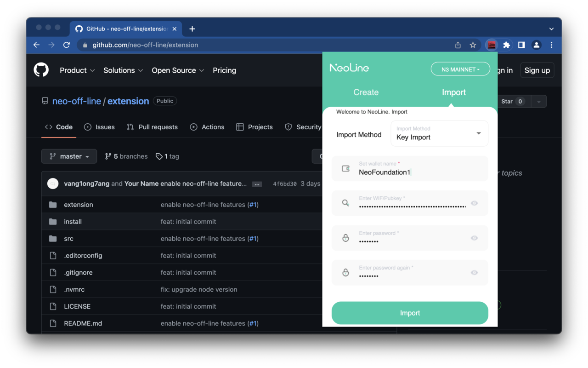The height and width of the screenshot is (368, 588).
Task: Click the browser address bar URL
Action: tap(145, 45)
